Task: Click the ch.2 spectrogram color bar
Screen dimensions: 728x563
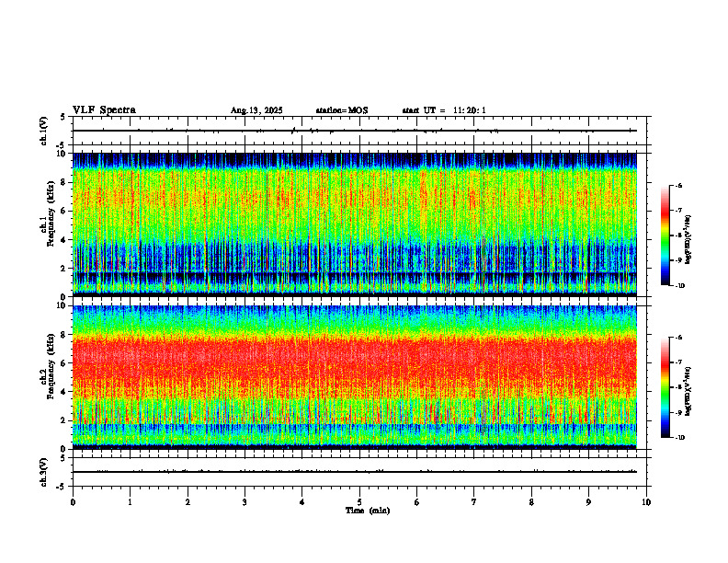Action: click(x=665, y=387)
